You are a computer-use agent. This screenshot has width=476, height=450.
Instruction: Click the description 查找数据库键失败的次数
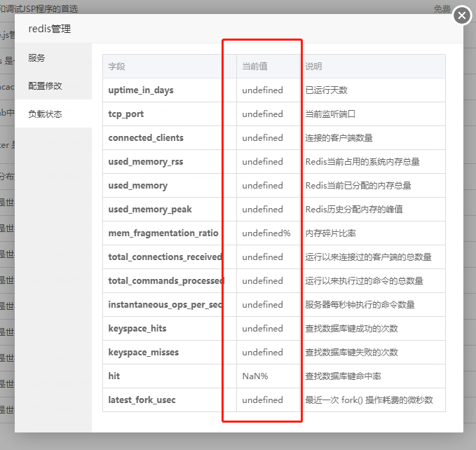click(x=351, y=353)
